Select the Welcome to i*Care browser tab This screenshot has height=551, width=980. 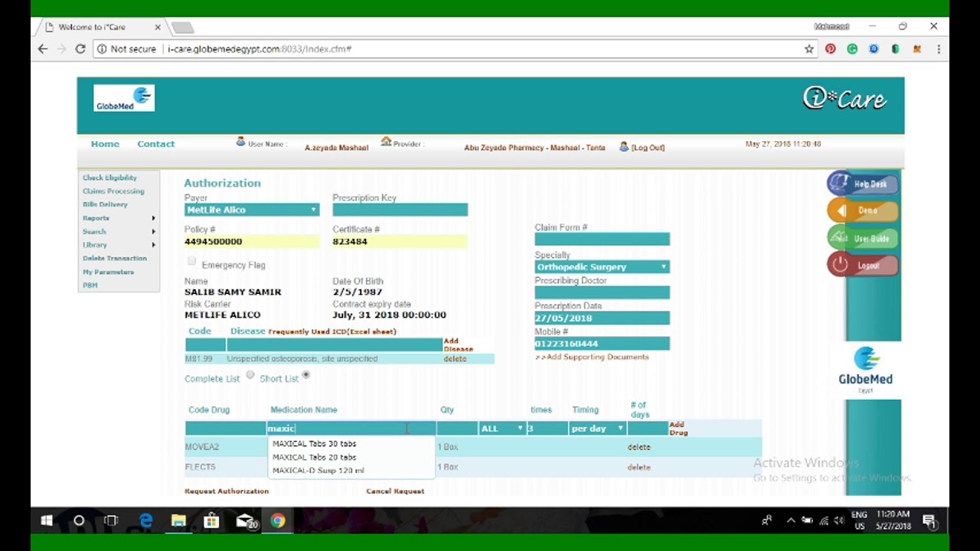[x=102, y=28]
